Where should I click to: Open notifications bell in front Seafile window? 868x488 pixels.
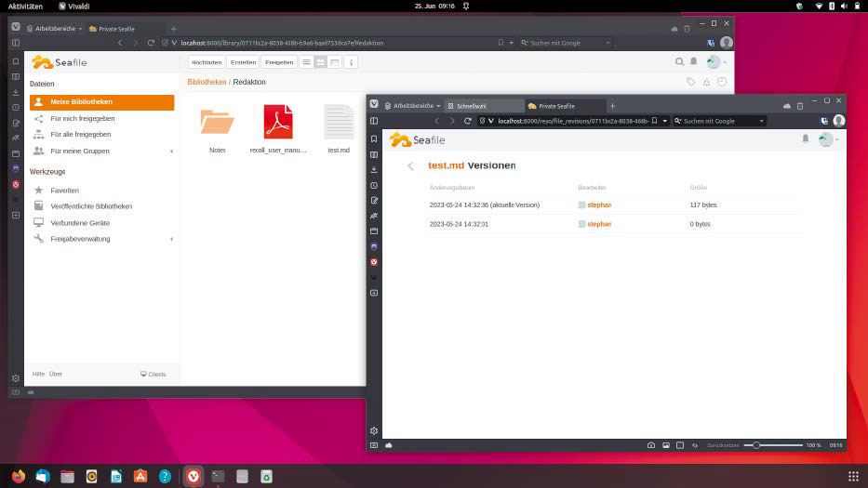(x=806, y=138)
